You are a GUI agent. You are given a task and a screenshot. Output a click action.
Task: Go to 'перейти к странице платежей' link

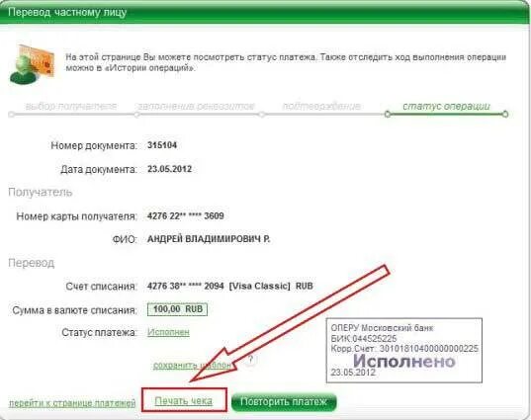[72, 403]
